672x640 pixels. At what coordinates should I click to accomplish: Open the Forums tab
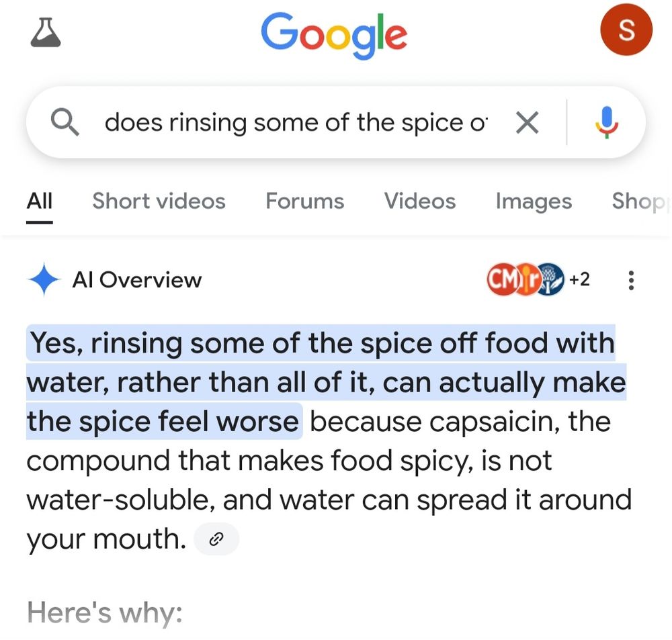pyautogui.click(x=304, y=201)
